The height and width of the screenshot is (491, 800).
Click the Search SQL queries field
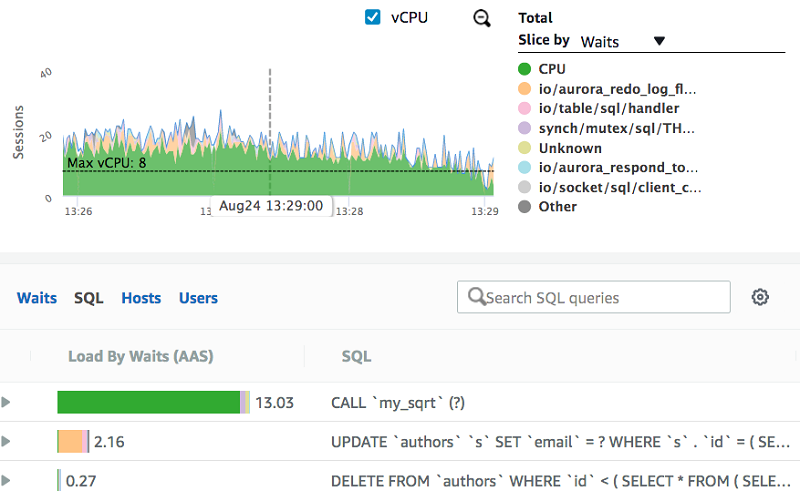point(594,297)
